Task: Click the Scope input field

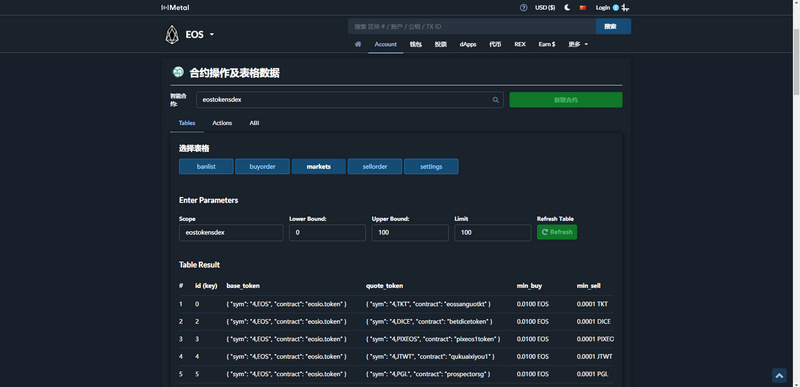Action: (231, 233)
